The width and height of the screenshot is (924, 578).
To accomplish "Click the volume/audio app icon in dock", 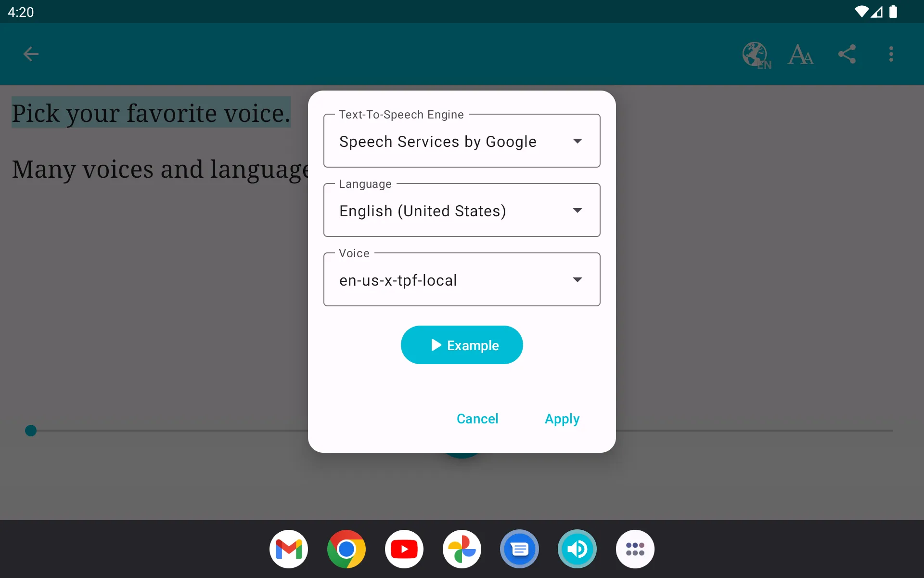I will [576, 550].
